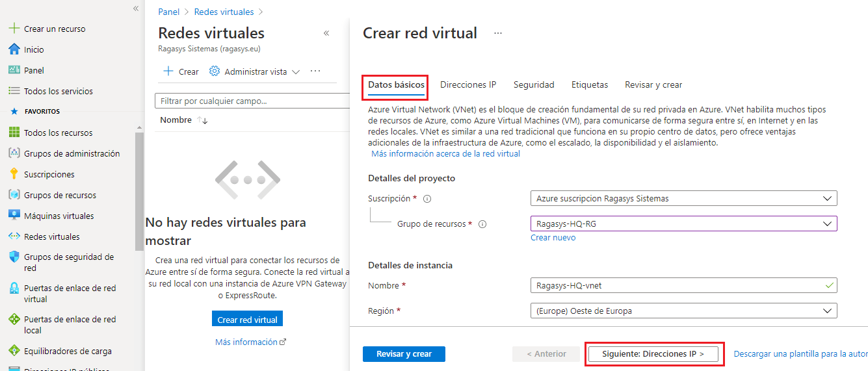Screen dimensions: 868x371
Task: Click the Puertas de enlace de red virtual icon
Action: pyautogui.click(x=14, y=288)
